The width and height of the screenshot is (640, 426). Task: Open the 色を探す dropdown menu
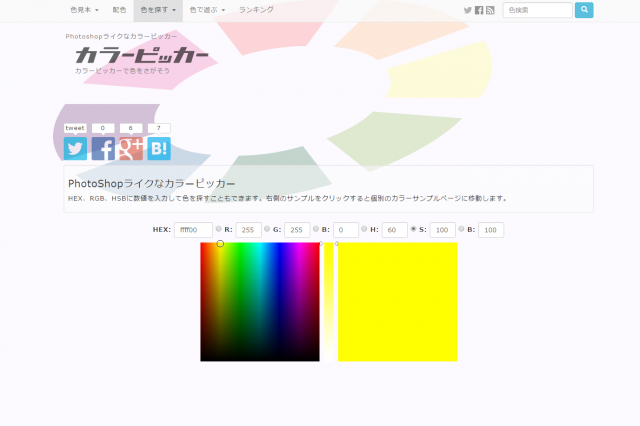tap(158, 10)
